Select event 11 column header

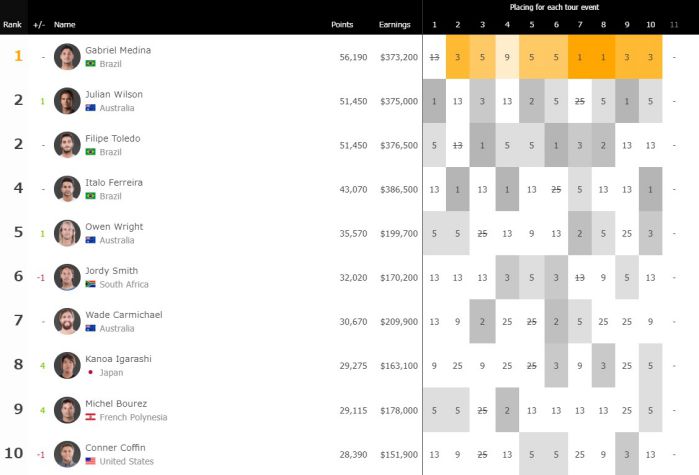coord(675,24)
